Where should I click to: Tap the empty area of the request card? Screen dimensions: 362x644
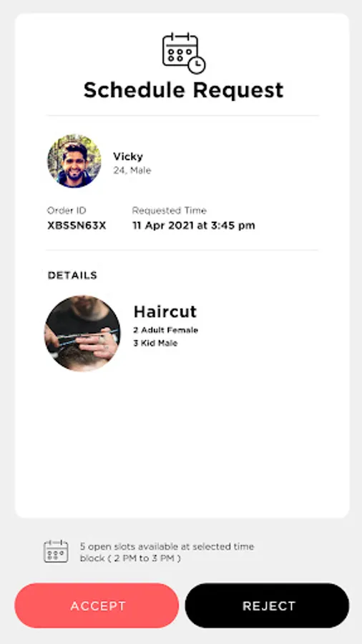tap(182, 444)
